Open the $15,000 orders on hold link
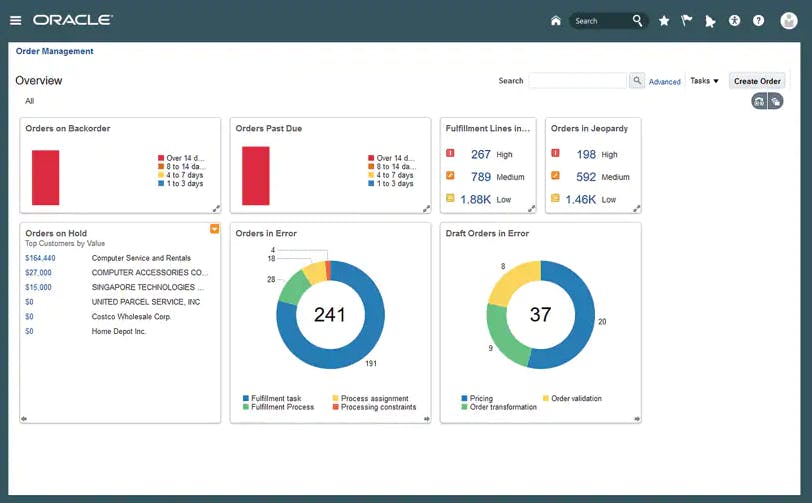This screenshot has height=503, width=812. coord(38,287)
